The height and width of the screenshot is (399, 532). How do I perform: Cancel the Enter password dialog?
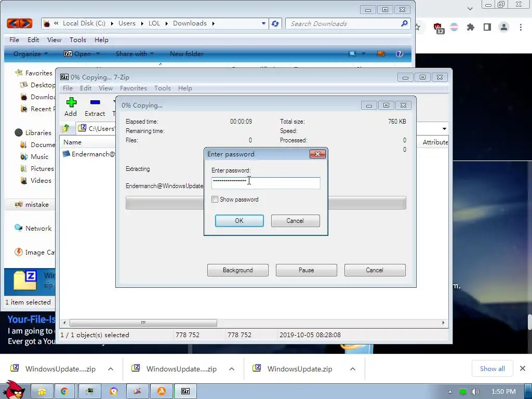pos(295,220)
